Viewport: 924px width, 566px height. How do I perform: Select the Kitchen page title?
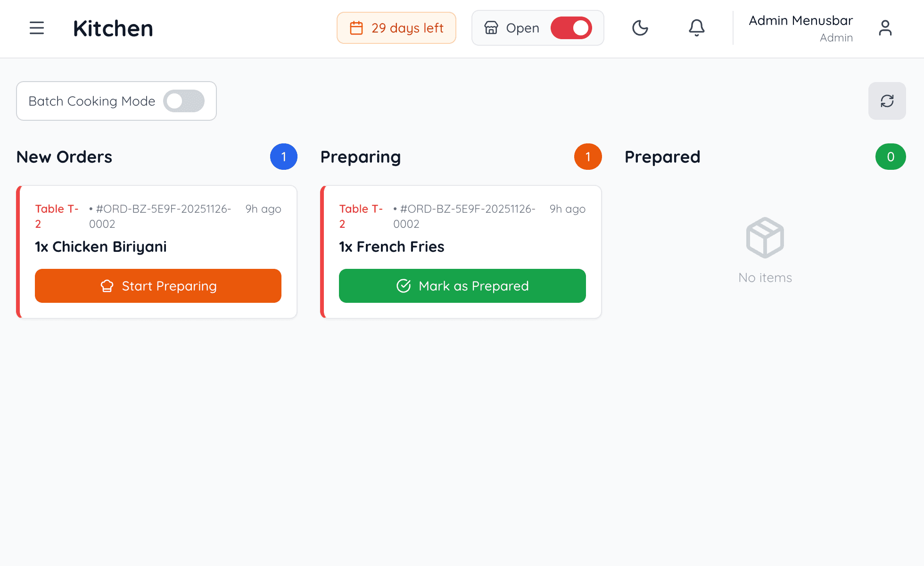(113, 28)
